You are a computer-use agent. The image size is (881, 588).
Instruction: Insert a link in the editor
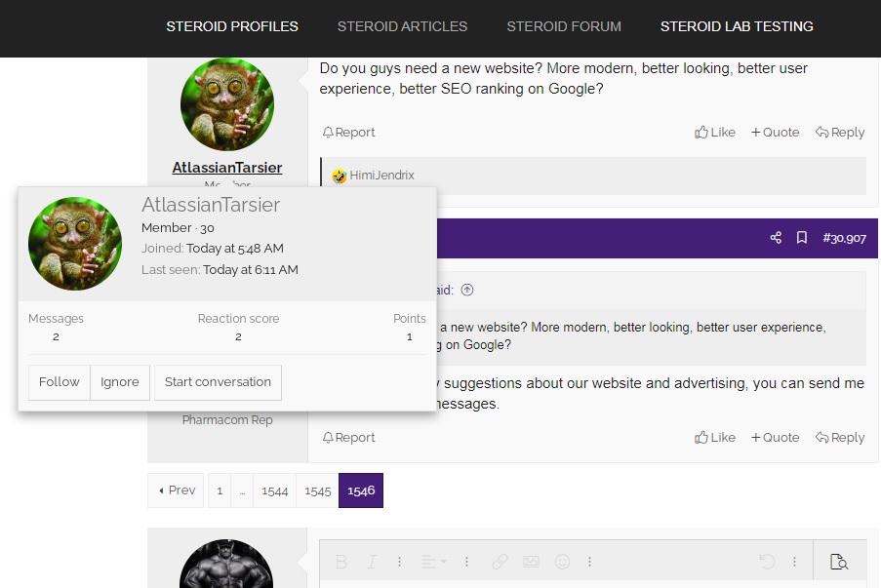pos(500,562)
